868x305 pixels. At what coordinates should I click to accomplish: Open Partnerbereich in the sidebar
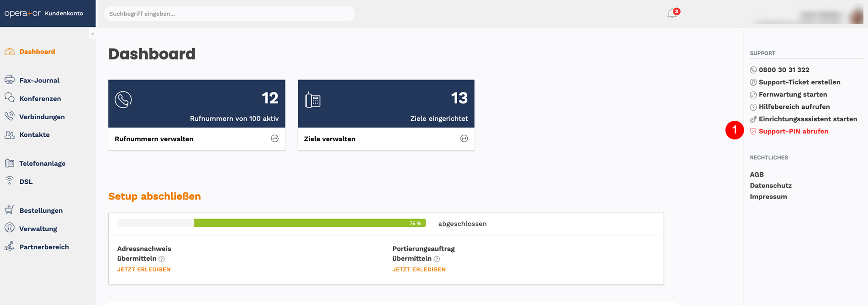44,247
